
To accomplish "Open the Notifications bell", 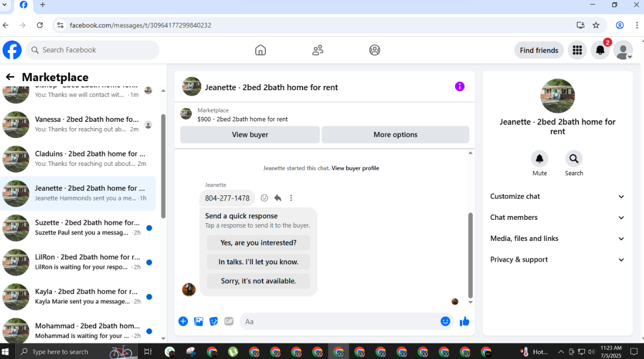I will [x=600, y=50].
